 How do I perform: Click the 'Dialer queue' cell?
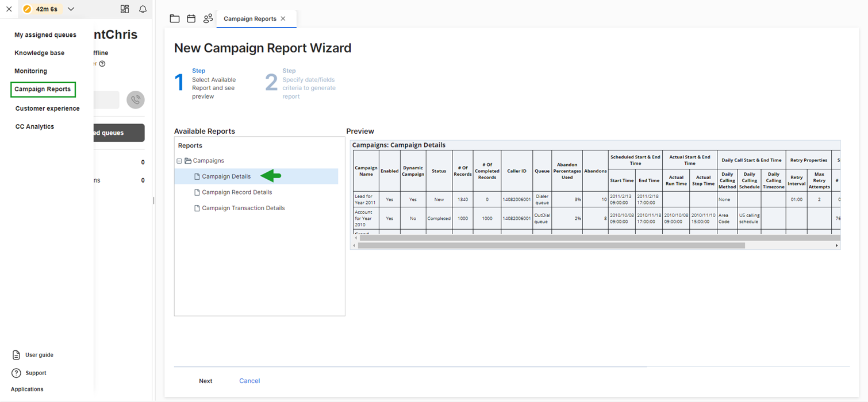(x=541, y=199)
